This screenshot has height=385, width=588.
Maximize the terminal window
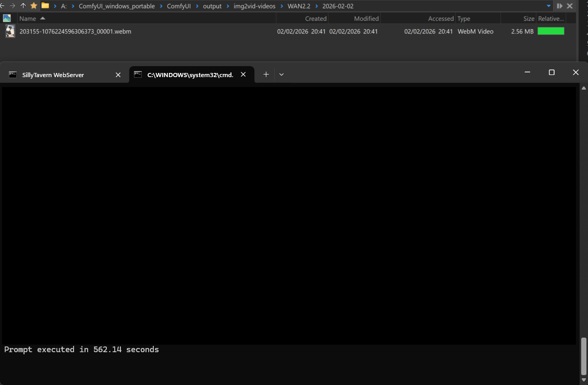552,72
